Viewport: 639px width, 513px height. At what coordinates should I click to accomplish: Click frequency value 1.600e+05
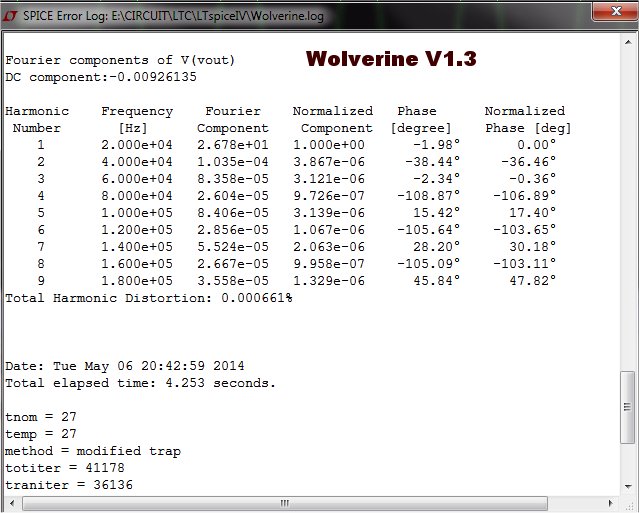(137, 264)
